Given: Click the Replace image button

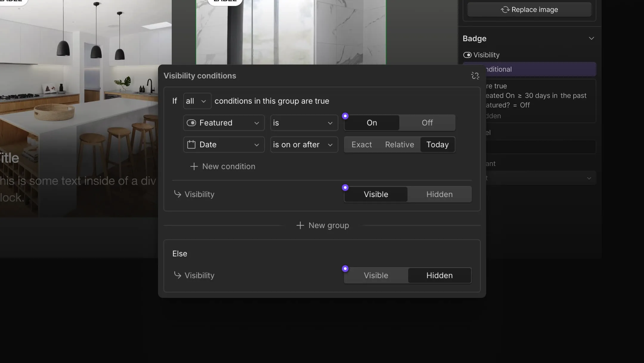Looking at the screenshot, I should 529,10.
